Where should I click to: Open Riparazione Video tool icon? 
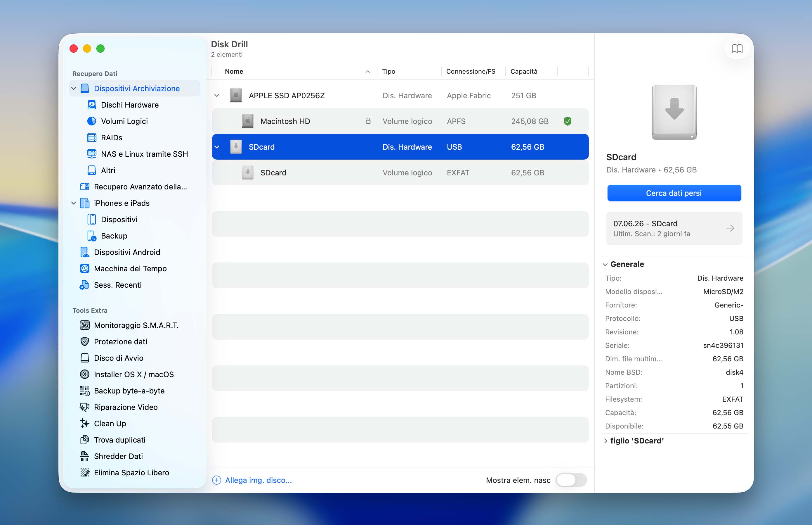(84, 407)
